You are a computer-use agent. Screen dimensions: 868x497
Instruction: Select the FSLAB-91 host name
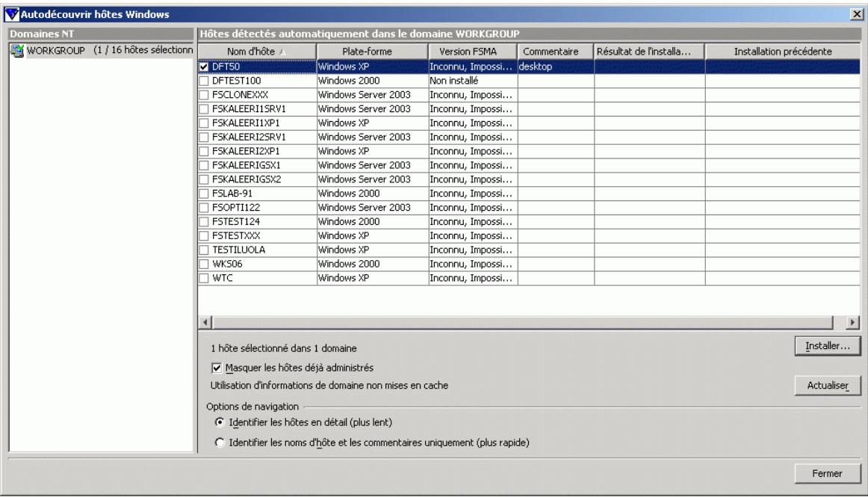click(x=232, y=194)
